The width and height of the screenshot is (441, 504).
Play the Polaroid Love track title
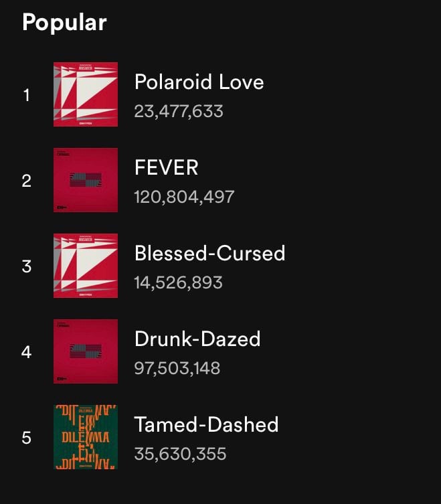[199, 82]
